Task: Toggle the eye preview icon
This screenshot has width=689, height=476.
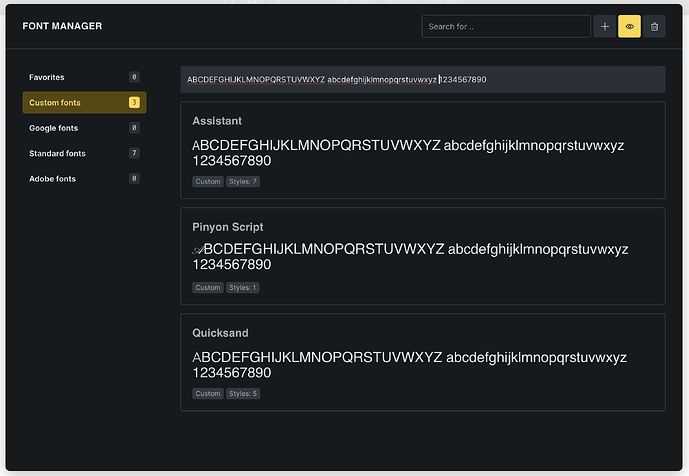Action: coord(629,26)
